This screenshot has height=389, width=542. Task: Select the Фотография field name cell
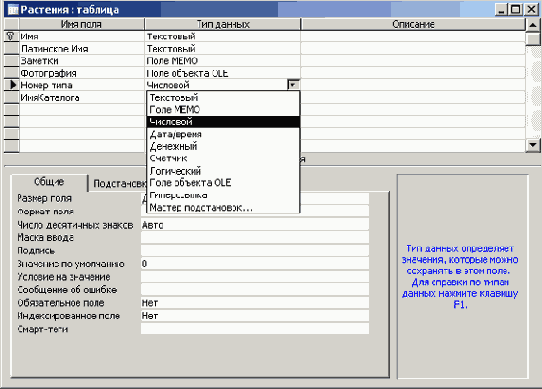point(82,73)
